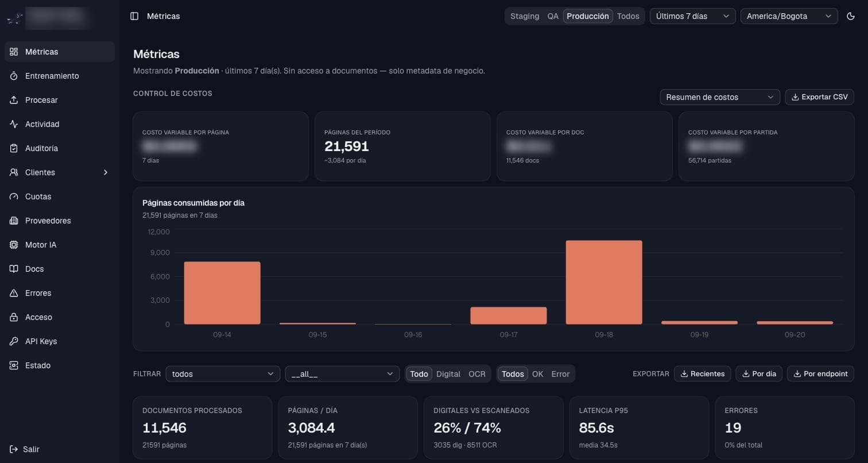This screenshot has width=868, height=463.
Task: Click the Clientes users icon
Action: point(14,172)
